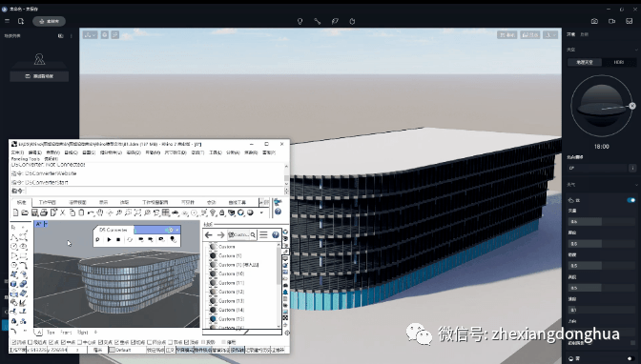Open Rhino viewport title dropdown arrow

tap(46, 224)
